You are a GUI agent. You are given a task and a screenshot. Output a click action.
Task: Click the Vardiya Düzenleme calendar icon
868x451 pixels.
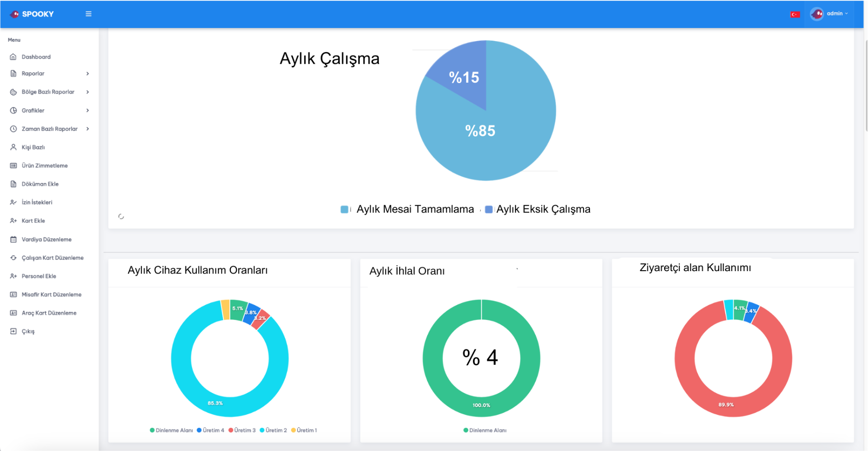(x=14, y=240)
